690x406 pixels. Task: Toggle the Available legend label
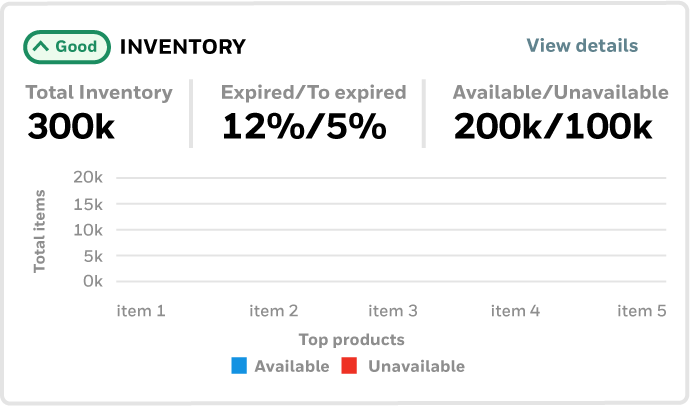pyautogui.click(x=291, y=366)
